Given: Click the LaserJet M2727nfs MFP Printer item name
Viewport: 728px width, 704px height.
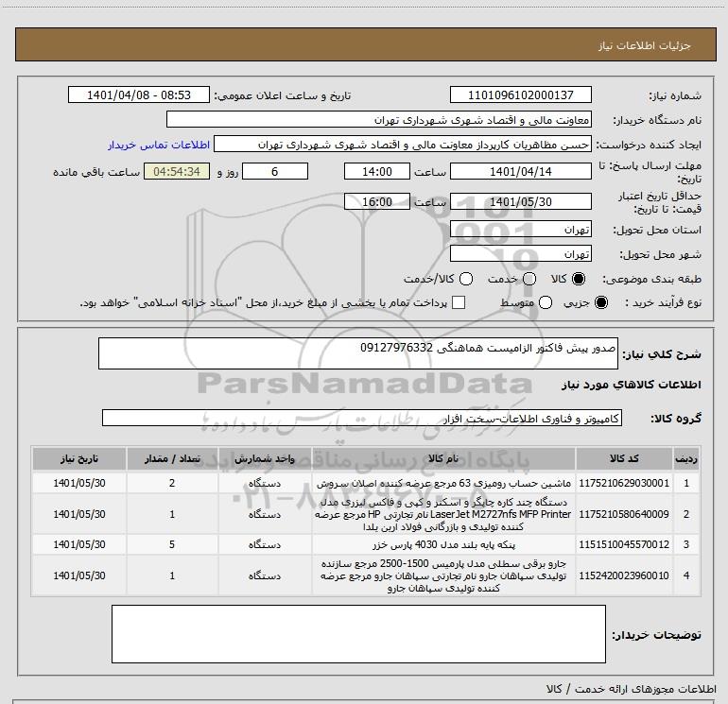Looking at the screenshot, I should (x=443, y=514).
